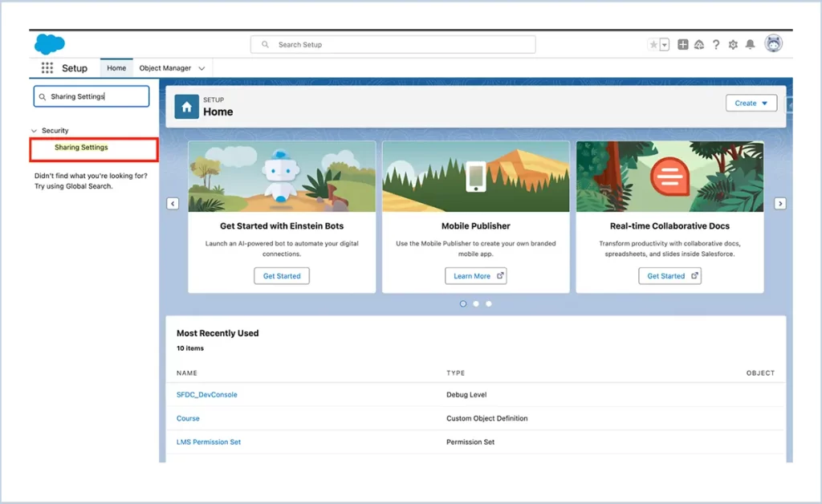Click the Setup app name label
822x504 pixels.
click(x=75, y=68)
